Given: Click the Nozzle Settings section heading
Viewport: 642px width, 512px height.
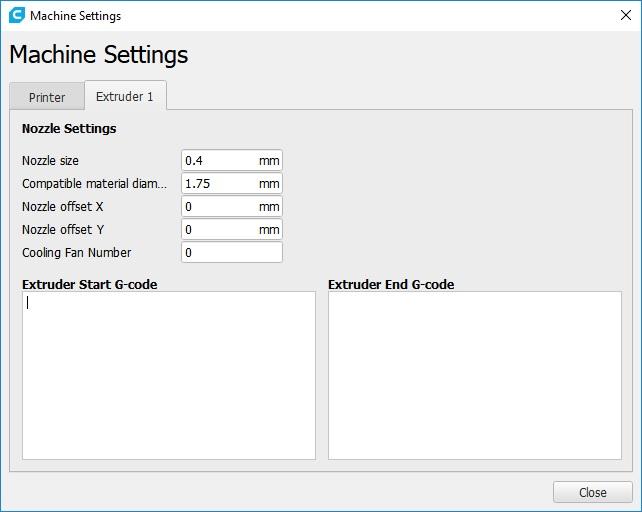Looking at the screenshot, I should [69, 129].
